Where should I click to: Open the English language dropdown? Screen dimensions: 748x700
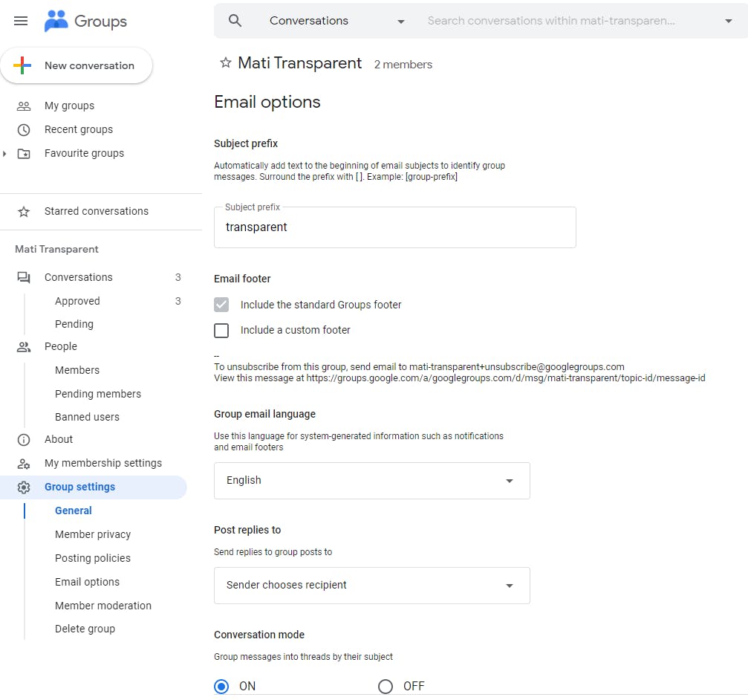tap(371, 481)
